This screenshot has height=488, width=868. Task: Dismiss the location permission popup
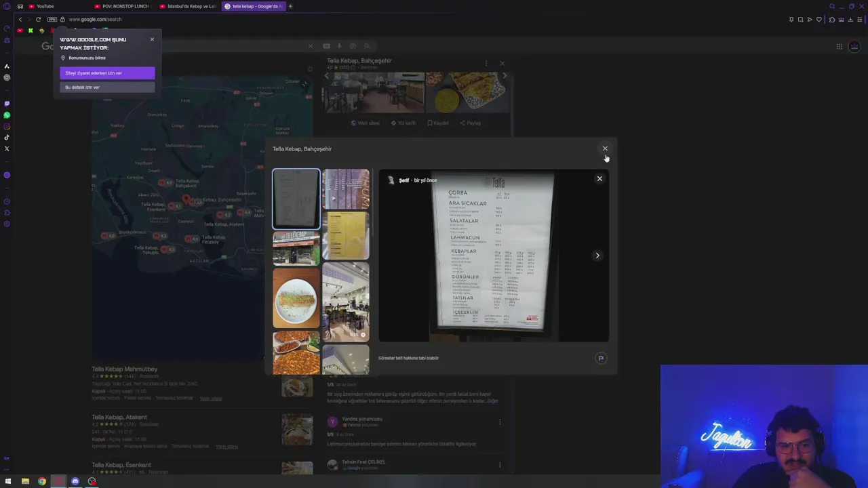pyautogui.click(x=152, y=39)
